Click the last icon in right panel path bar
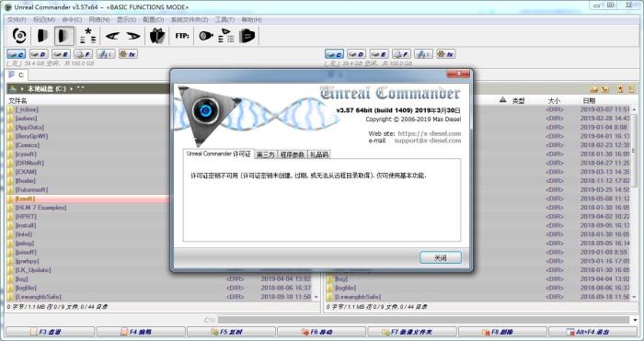This screenshot has width=644, height=341. (631, 89)
